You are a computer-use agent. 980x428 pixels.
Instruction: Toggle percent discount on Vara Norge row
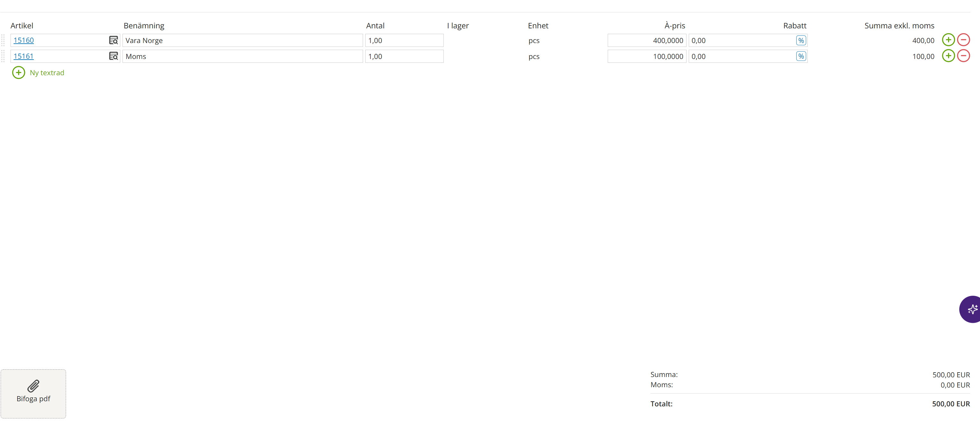[801, 40]
